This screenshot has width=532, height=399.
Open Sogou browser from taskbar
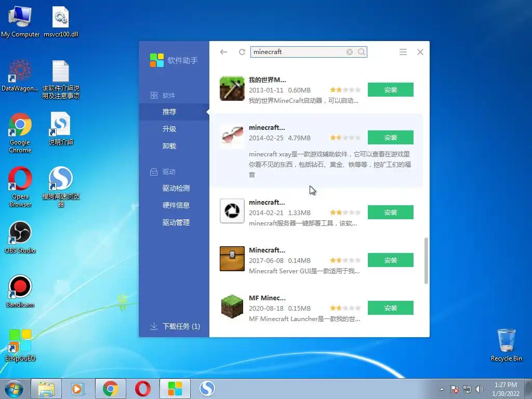tap(207, 389)
